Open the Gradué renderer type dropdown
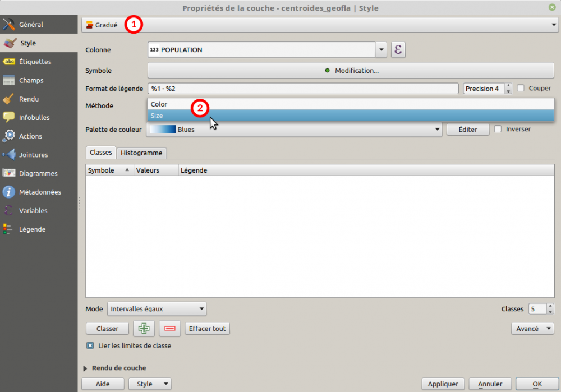 pos(319,25)
